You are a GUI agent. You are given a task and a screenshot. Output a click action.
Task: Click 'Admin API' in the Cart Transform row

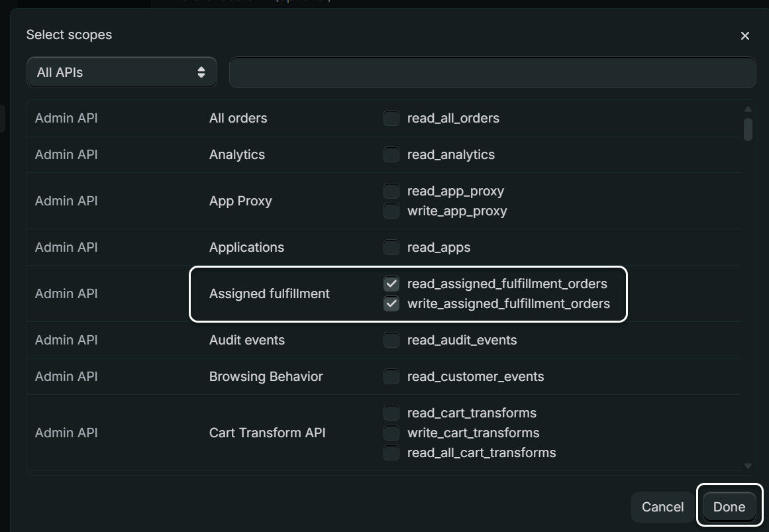click(x=66, y=433)
